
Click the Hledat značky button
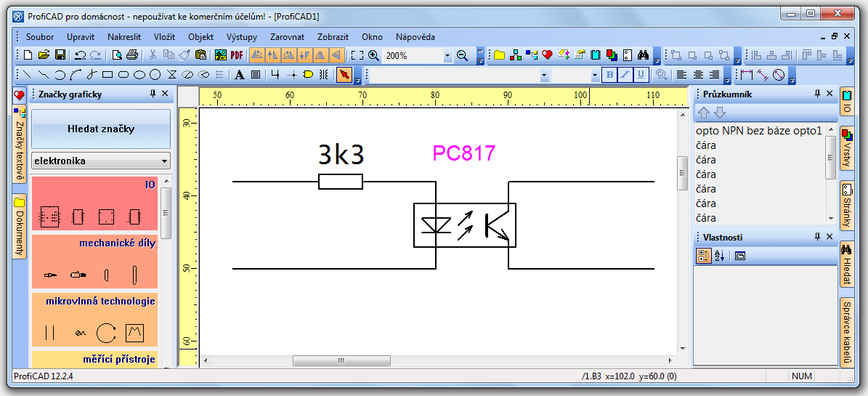(101, 129)
